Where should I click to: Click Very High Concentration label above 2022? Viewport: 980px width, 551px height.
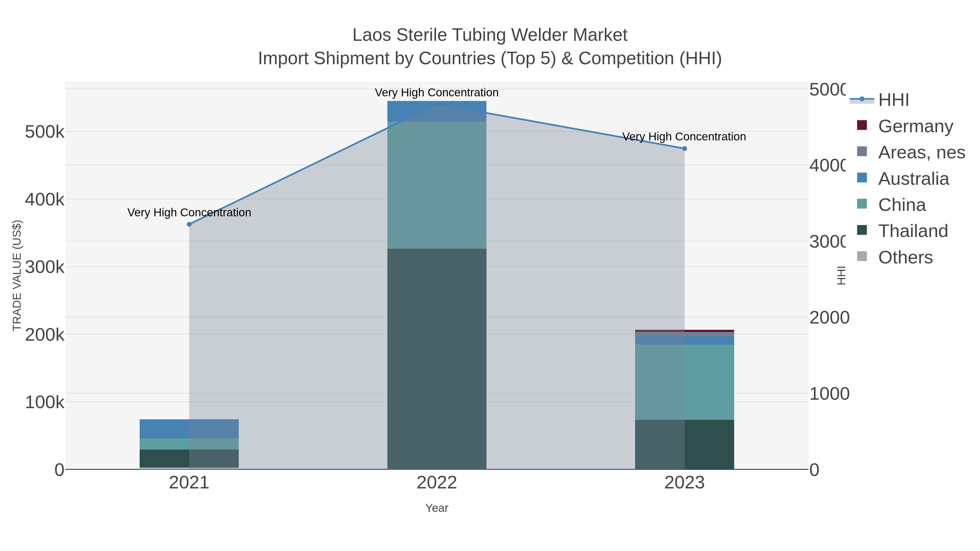(437, 93)
